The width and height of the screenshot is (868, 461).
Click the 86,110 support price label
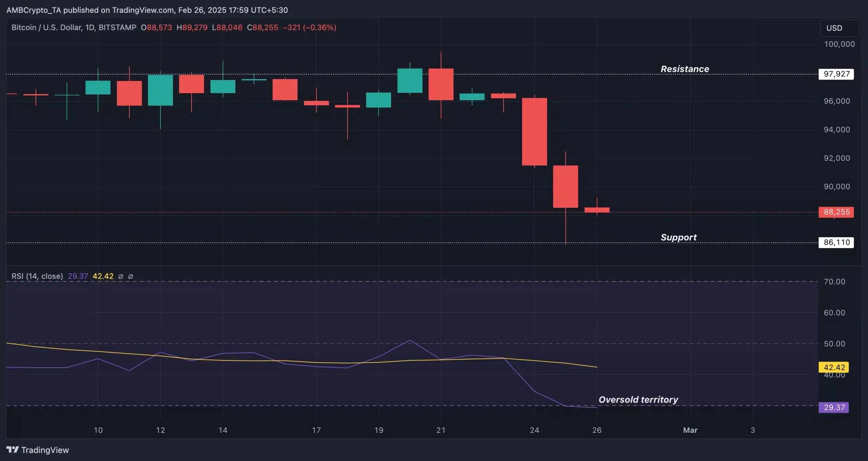coord(836,242)
